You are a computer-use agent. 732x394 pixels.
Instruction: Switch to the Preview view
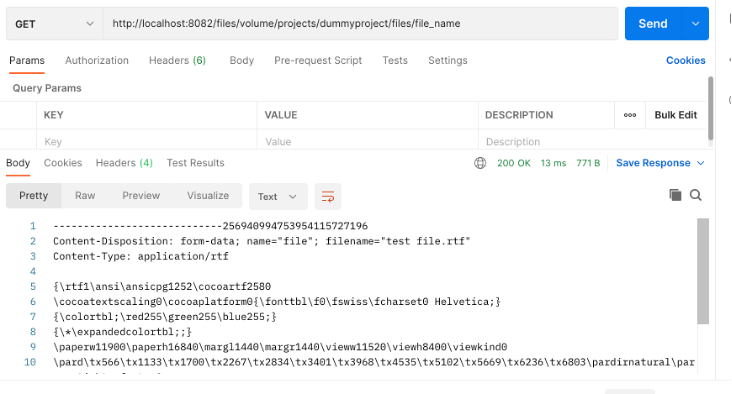141,196
